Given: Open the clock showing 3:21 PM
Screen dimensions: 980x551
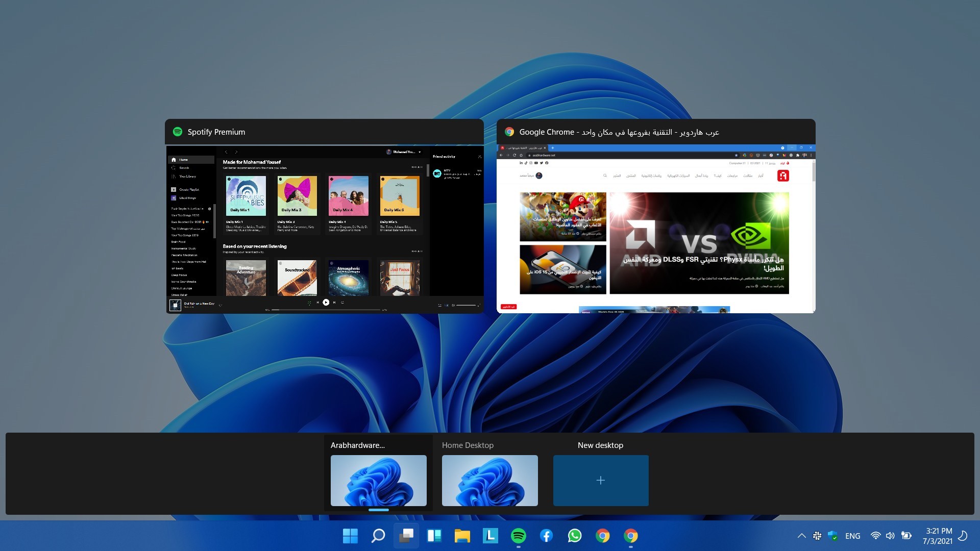Looking at the screenshot, I should coord(938,536).
